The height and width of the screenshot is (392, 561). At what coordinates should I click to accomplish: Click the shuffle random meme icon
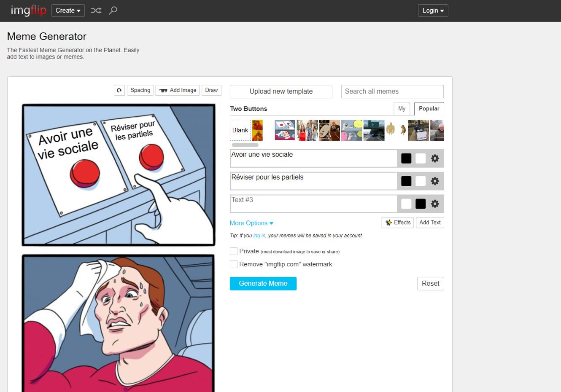coord(96,11)
